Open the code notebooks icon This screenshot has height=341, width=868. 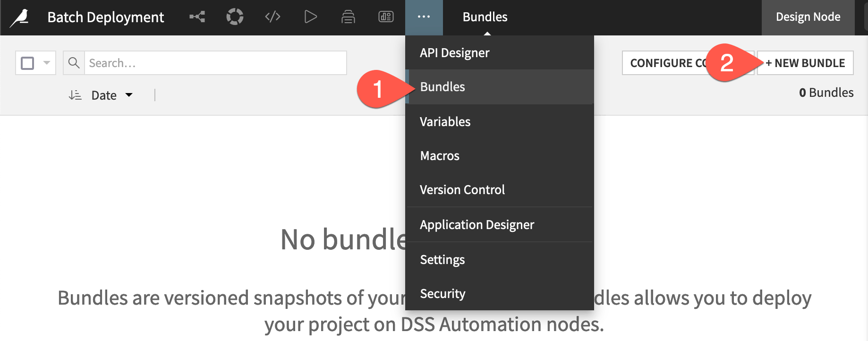coord(272,17)
